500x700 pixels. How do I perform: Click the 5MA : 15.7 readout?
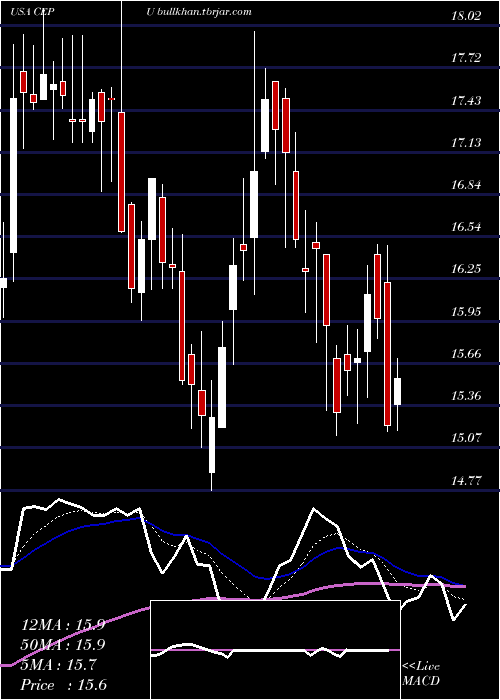[x=58, y=665]
